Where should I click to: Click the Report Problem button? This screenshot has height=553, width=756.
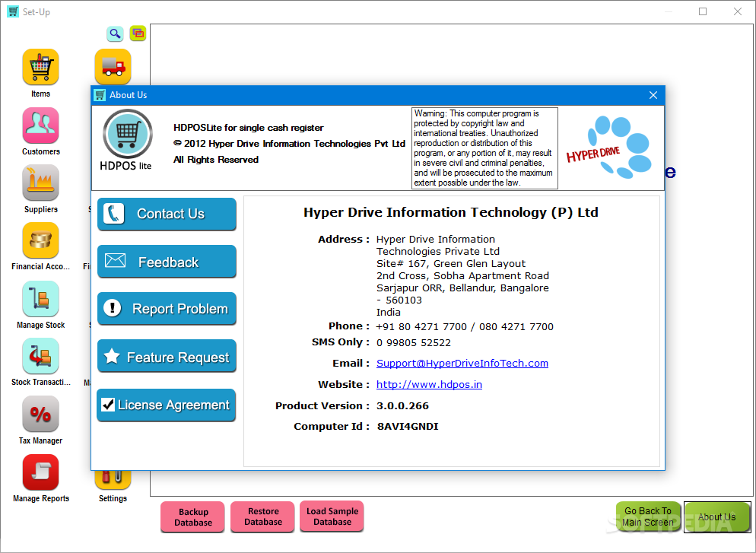click(167, 309)
